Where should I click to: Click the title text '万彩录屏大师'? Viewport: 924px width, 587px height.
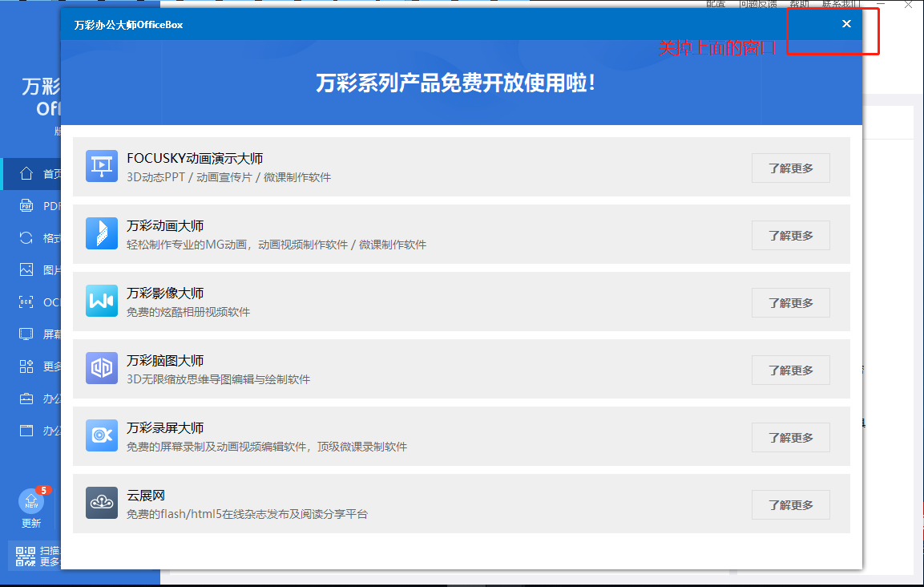pos(165,427)
